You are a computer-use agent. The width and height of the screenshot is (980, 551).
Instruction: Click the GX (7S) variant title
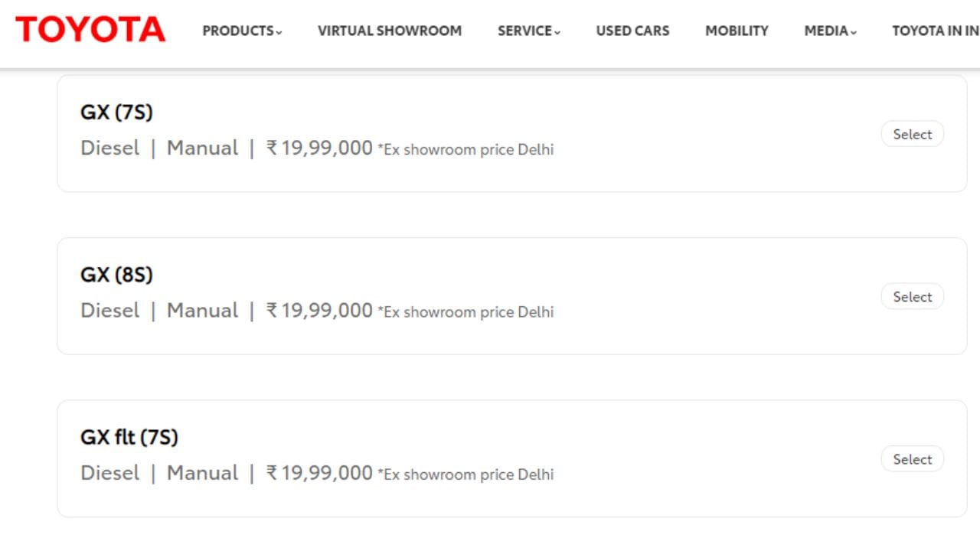pyautogui.click(x=116, y=112)
